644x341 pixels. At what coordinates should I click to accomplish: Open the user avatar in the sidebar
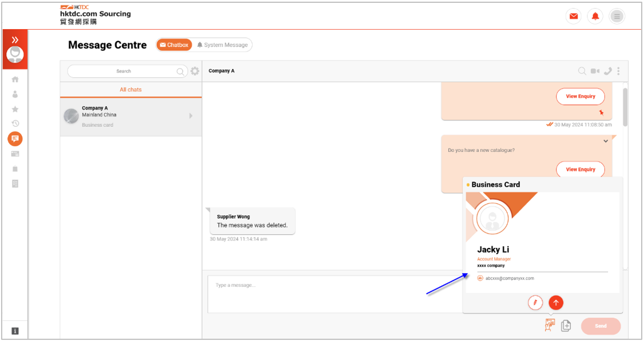(x=15, y=55)
